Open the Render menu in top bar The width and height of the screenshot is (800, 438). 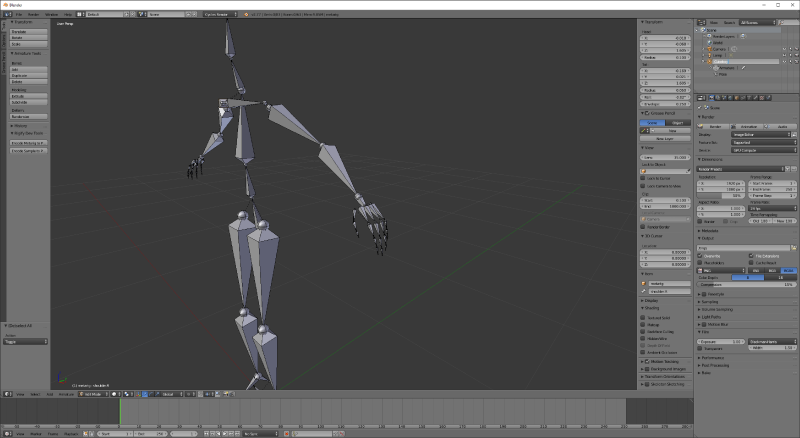tap(35, 15)
